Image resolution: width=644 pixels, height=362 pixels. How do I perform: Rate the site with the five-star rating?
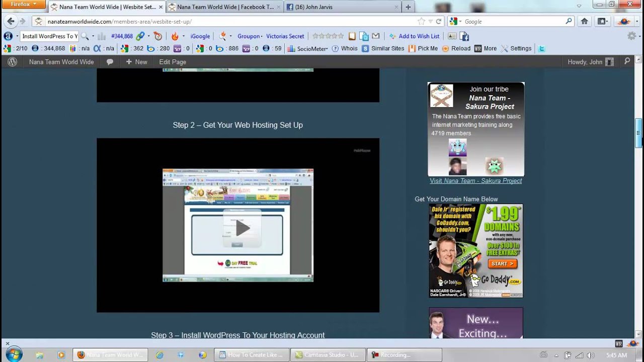[328, 36]
